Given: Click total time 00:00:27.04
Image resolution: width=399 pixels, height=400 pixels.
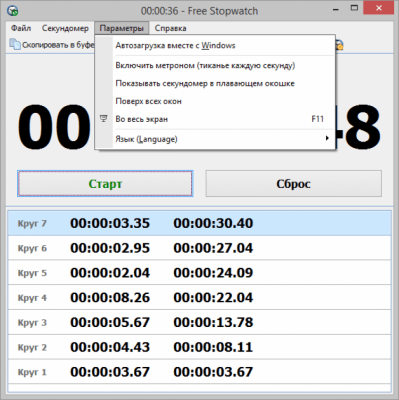Looking at the screenshot, I should (x=213, y=248).
